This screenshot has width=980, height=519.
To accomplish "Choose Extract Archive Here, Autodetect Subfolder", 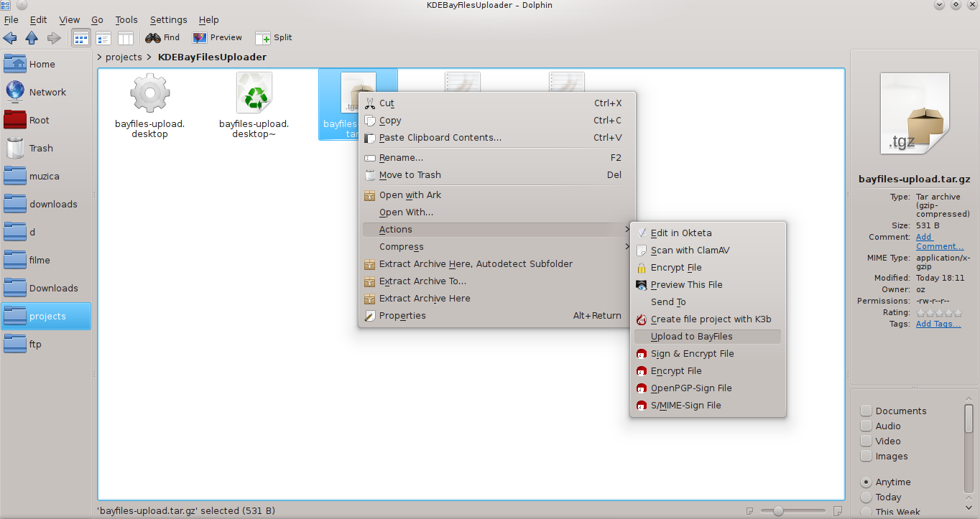I will 496,264.
